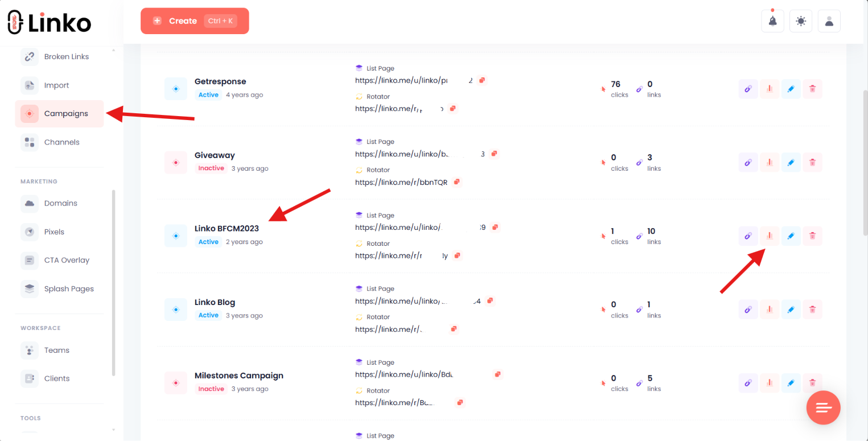Delete the Linko Blog campaign
Screen dimensions: 868x441
point(812,310)
